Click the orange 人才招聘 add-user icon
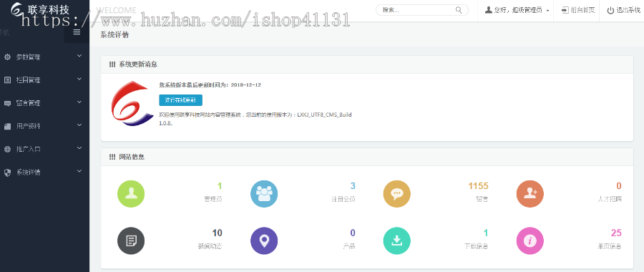This screenshot has width=644, height=272. 530,194
